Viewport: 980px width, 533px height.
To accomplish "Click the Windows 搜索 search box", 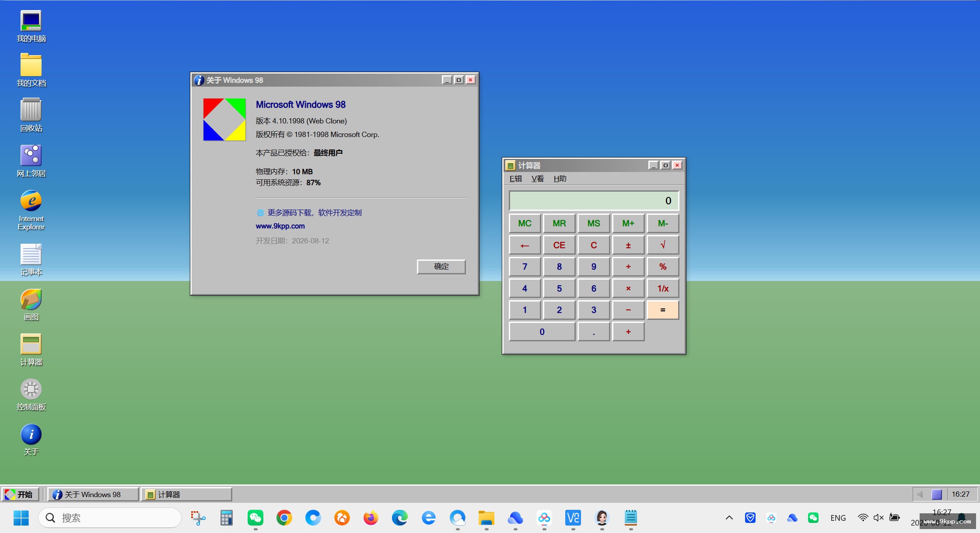I will (x=110, y=518).
